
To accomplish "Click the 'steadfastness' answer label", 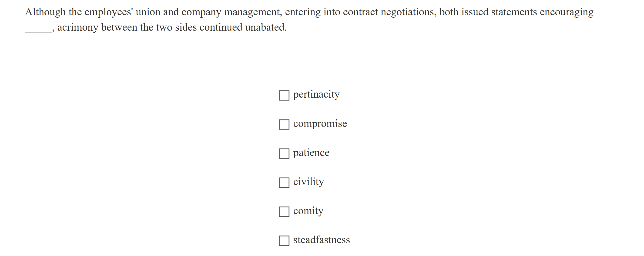I will tap(322, 240).
